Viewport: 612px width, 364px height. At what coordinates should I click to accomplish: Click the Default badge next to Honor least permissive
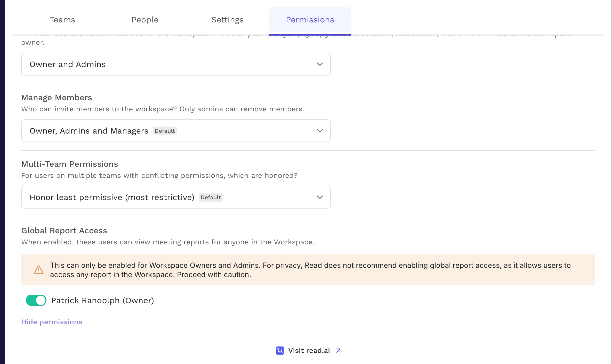pyautogui.click(x=211, y=197)
